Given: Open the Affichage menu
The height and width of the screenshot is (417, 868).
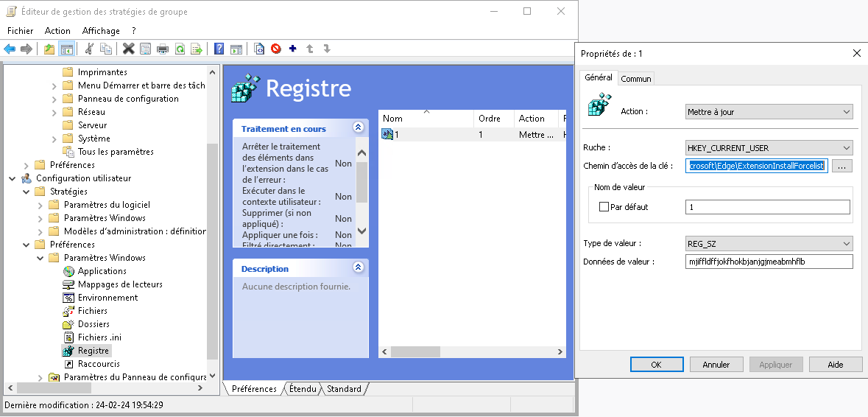Looking at the screenshot, I should [101, 31].
